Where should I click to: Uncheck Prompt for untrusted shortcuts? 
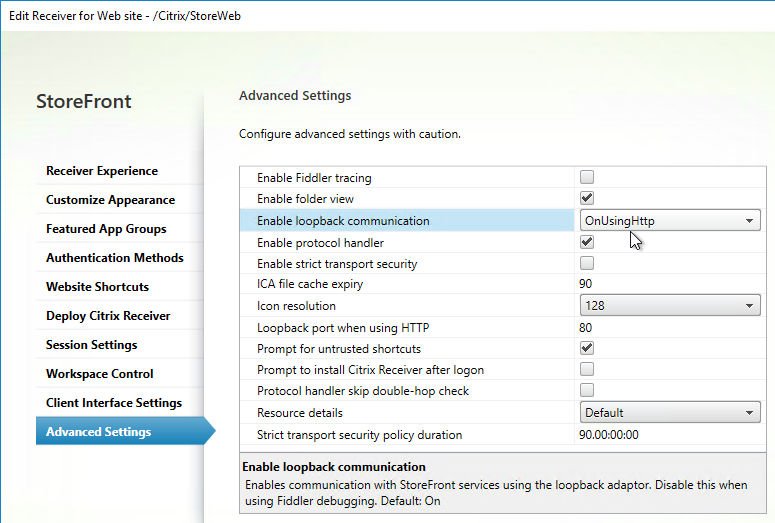coord(587,348)
